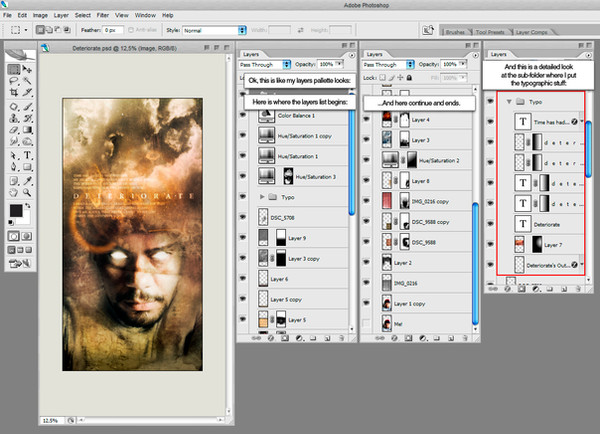This screenshot has height=434, width=600.
Task: Lock position in middle Layers panel
Action: [401, 78]
